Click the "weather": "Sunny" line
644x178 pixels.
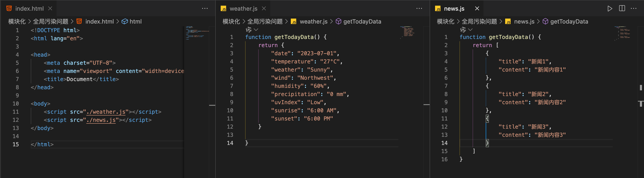302,70
